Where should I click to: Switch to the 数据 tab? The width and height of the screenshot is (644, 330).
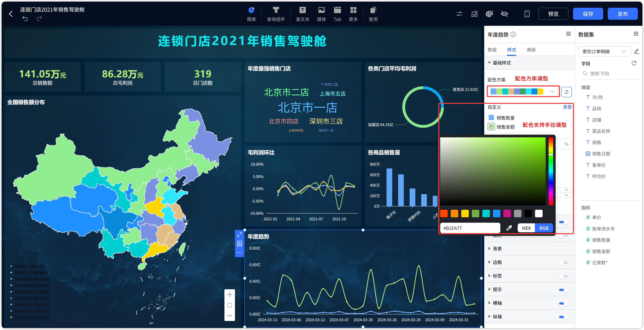[x=492, y=50]
